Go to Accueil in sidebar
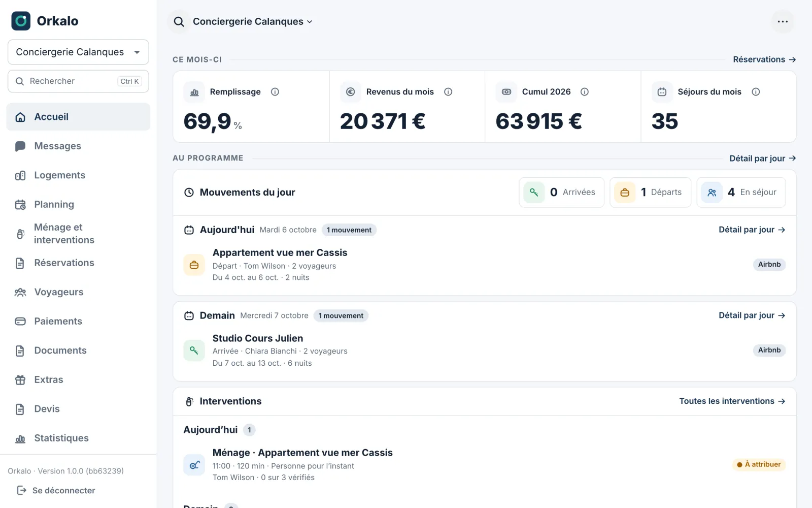 pos(78,117)
